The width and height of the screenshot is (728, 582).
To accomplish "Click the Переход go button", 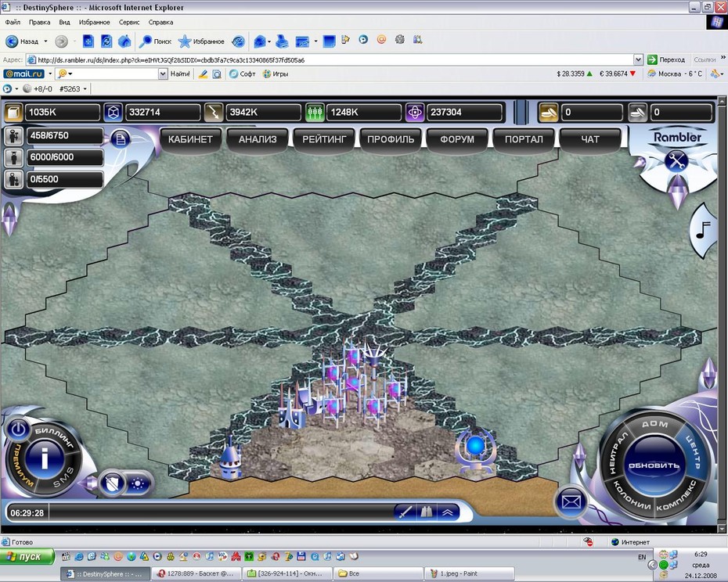I will 666,60.
